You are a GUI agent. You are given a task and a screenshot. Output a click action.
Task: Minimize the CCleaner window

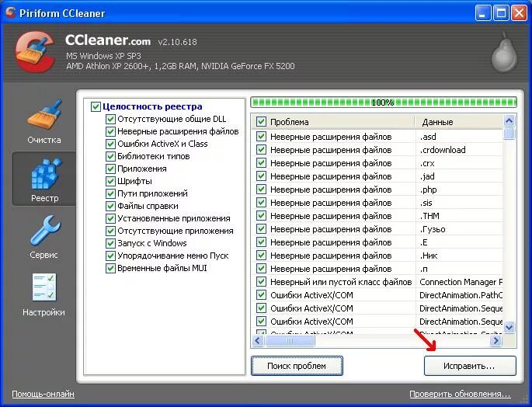coord(483,13)
